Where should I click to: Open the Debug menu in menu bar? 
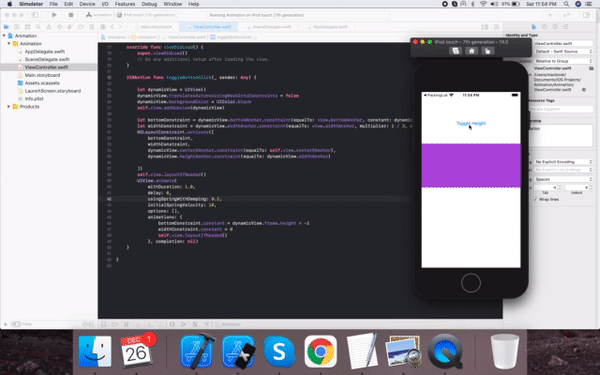[149, 4]
